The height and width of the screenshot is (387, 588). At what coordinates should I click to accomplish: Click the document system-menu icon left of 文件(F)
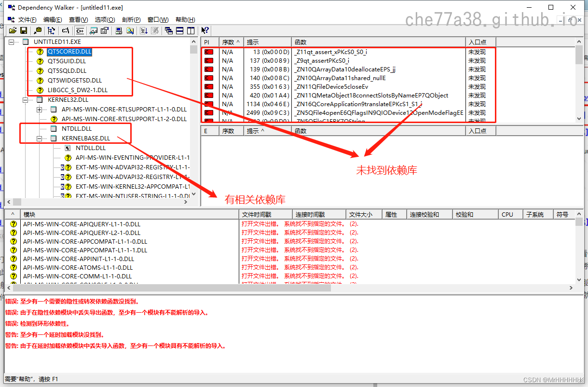click(x=11, y=20)
